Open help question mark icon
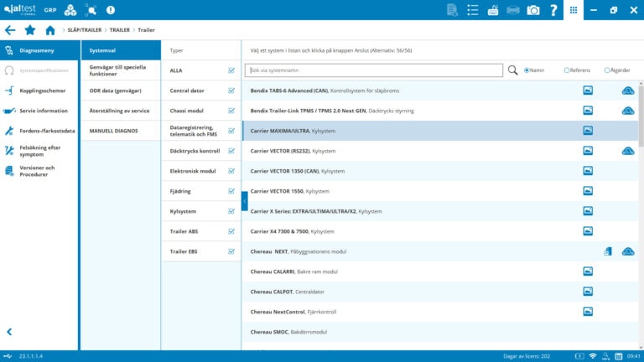The width and height of the screenshot is (644, 362). [553, 10]
